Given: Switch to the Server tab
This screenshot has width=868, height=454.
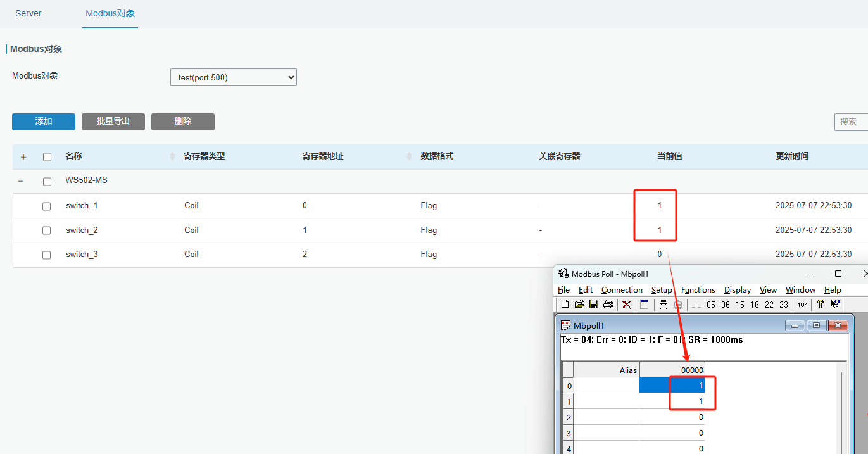Looking at the screenshot, I should pyautogui.click(x=28, y=13).
